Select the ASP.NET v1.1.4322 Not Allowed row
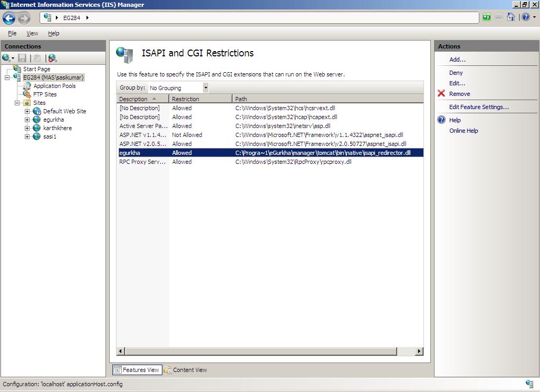The image size is (540, 392). 270,135
